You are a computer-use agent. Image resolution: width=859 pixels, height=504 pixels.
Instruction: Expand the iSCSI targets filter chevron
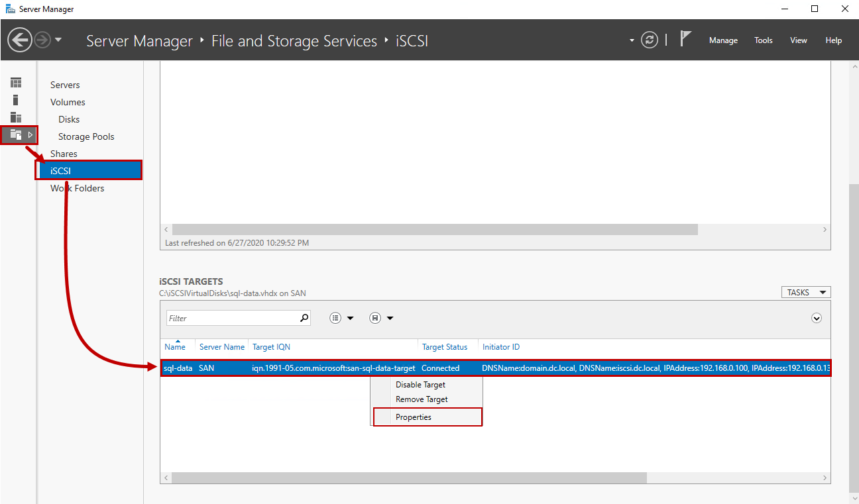pyautogui.click(x=817, y=319)
